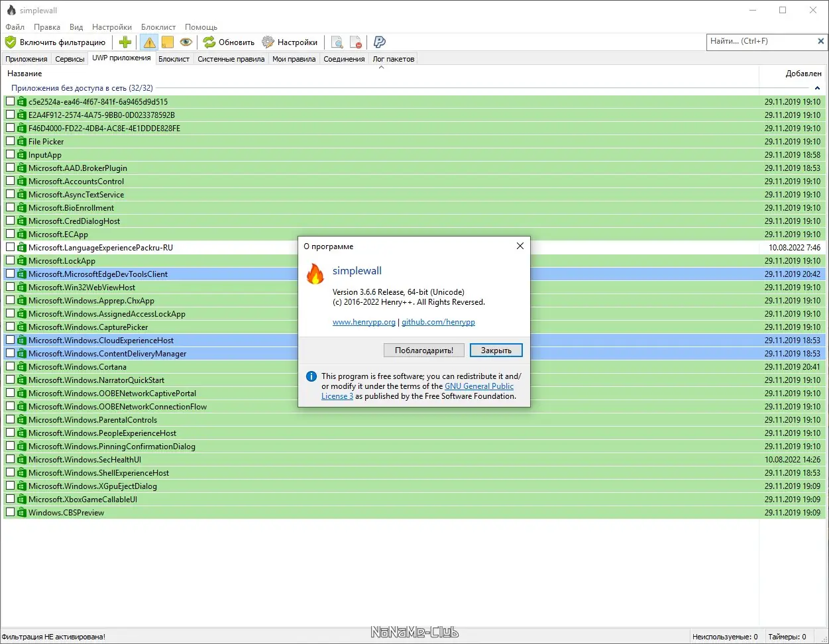Click the UWP icon of Windows.CBSPreview row
The height and width of the screenshot is (644, 829).
pyautogui.click(x=22, y=513)
